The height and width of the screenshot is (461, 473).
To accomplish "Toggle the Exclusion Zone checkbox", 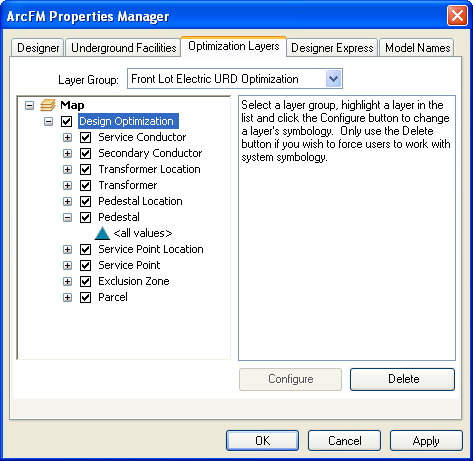I will pyautogui.click(x=86, y=281).
